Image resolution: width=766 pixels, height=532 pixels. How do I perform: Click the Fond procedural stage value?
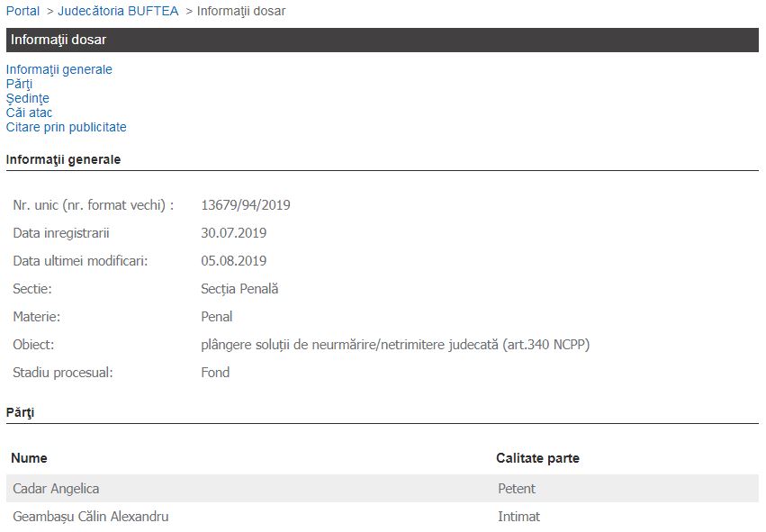click(x=215, y=373)
